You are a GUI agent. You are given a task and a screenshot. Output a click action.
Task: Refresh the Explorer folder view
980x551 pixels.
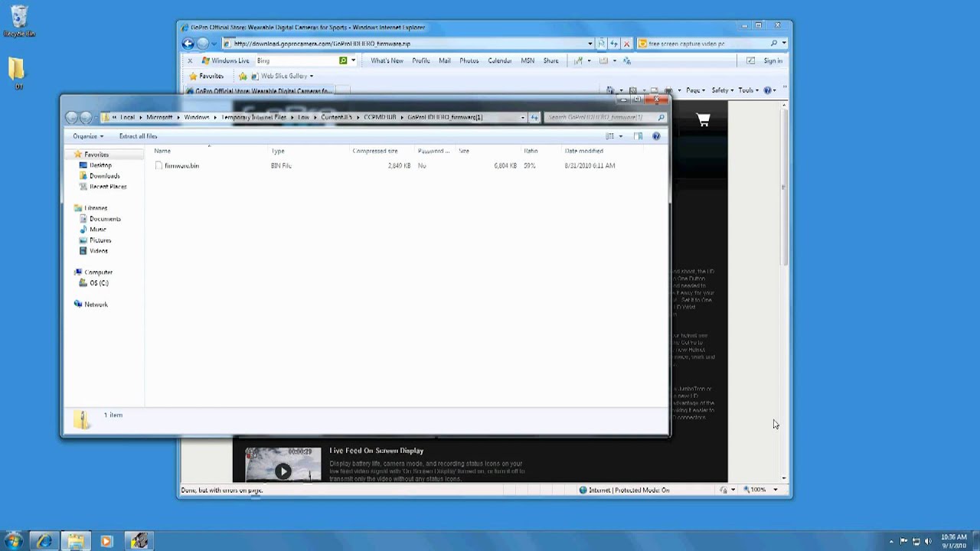(534, 117)
